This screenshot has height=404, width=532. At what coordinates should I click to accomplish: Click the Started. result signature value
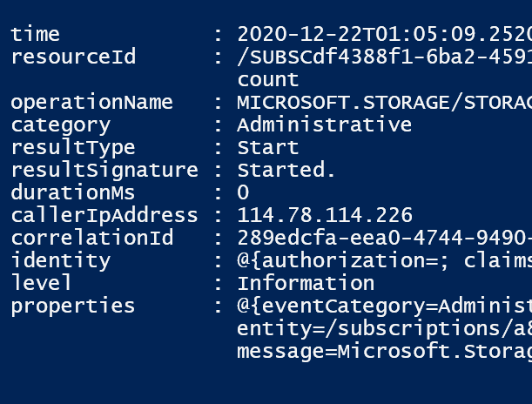[286, 171]
